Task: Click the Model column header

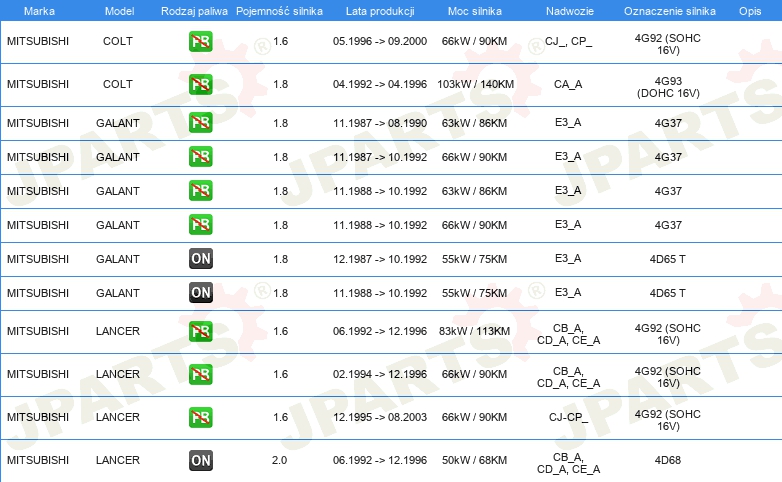Action: click(x=119, y=11)
